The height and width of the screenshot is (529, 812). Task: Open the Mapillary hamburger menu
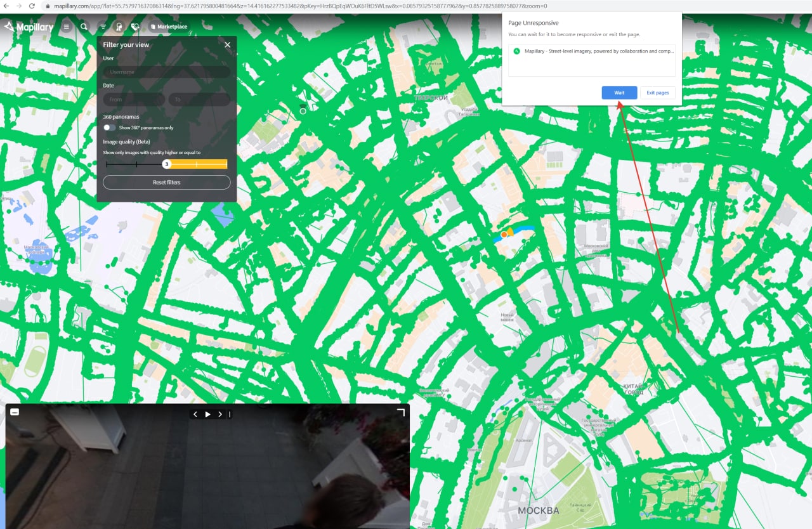pos(66,27)
